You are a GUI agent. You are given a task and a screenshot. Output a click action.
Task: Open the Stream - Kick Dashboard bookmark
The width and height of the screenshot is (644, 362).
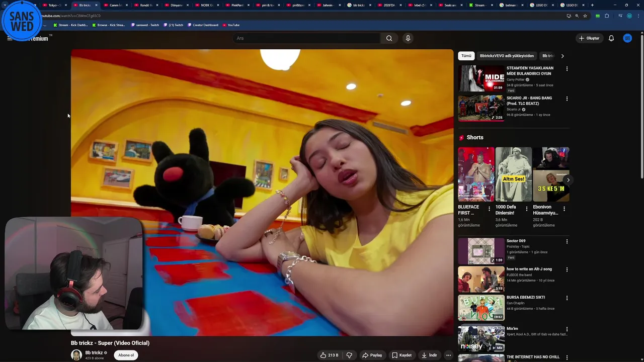pyautogui.click(x=70, y=25)
